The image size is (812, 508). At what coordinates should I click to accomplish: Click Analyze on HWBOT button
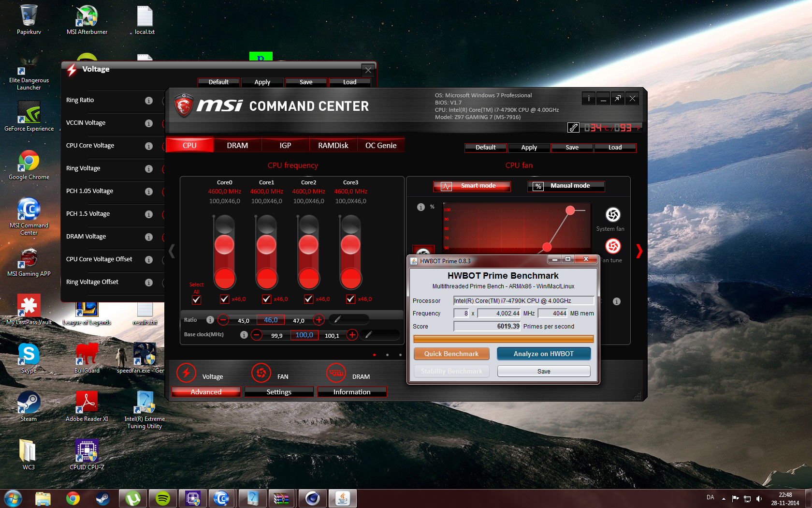[544, 354]
